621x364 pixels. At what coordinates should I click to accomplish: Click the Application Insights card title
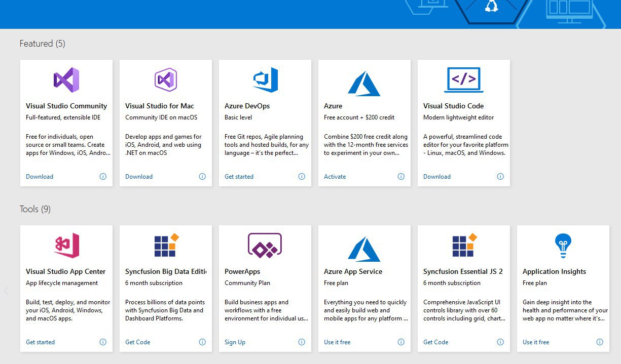(x=554, y=271)
